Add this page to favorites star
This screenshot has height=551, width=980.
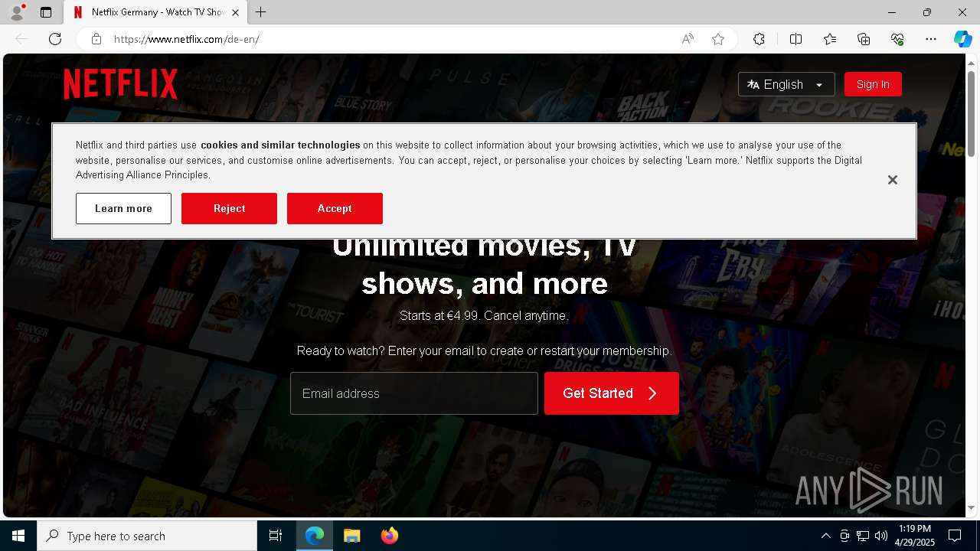[x=718, y=39]
